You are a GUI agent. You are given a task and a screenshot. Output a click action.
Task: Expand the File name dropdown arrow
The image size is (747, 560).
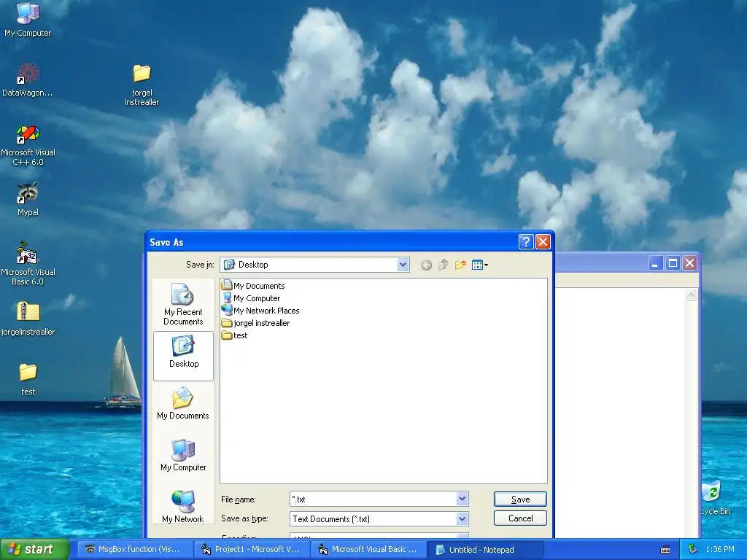click(x=462, y=499)
